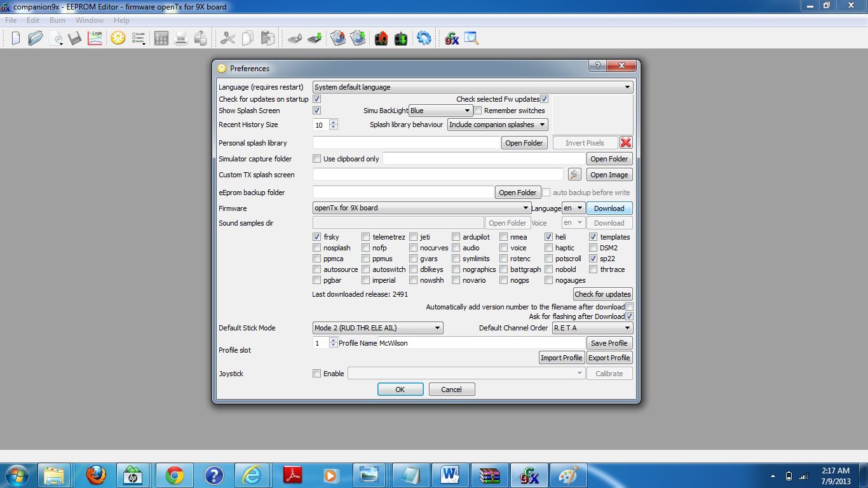Viewport: 868px width, 488px height.
Task: Click the Print toolbar icon
Action: pos(180,38)
